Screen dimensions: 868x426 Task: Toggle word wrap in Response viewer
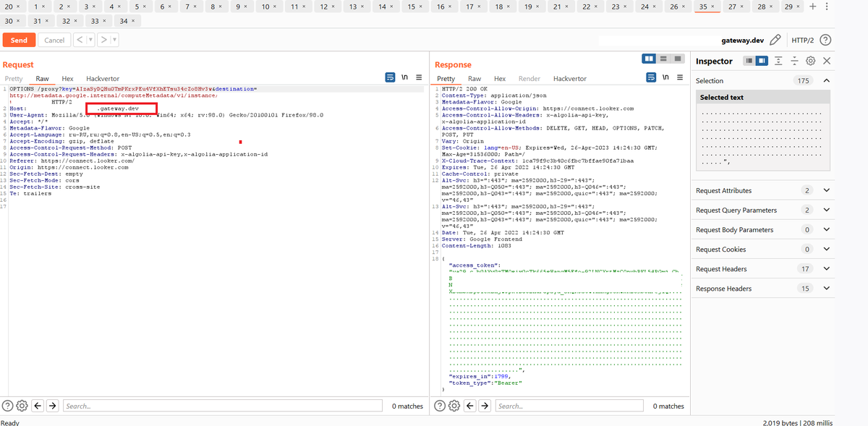point(651,78)
